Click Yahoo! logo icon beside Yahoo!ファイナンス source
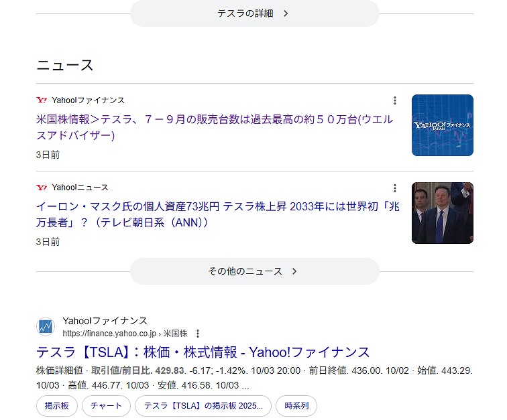Viewport: 507px width, 420px height. click(42, 100)
